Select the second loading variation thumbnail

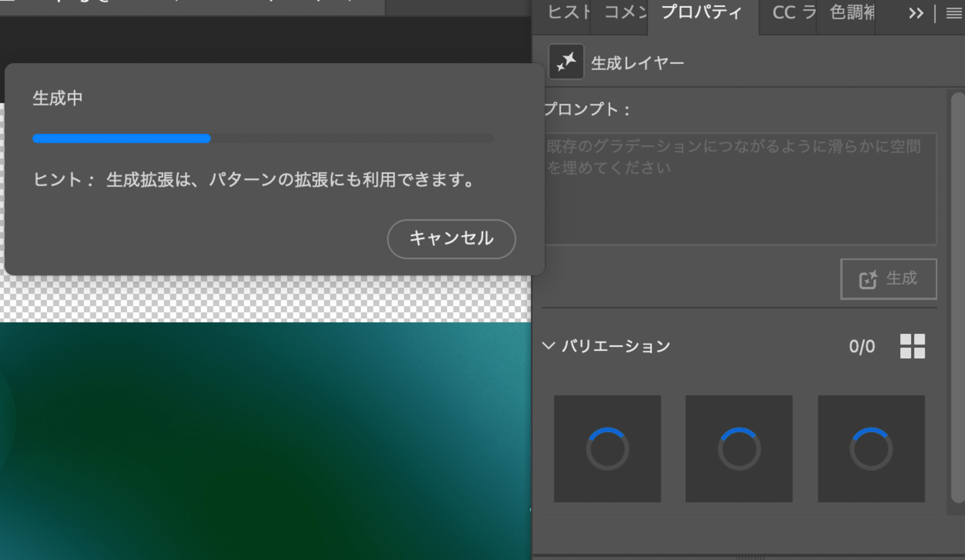point(739,449)
